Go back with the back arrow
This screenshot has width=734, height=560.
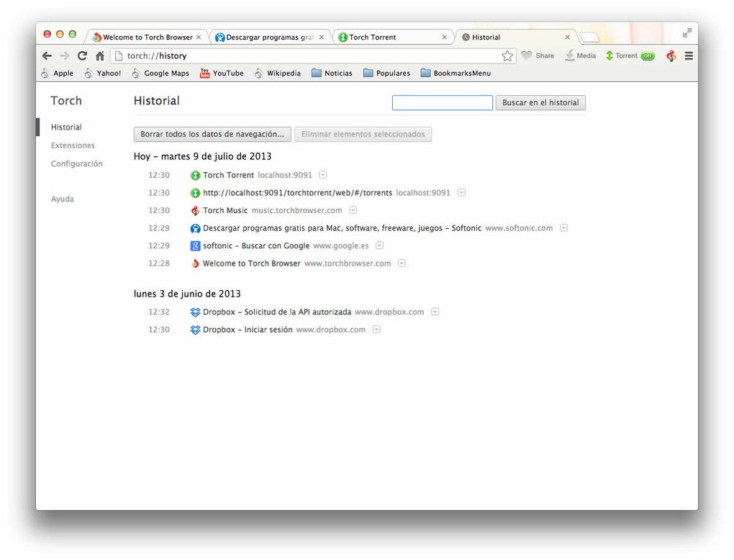point(47,55)
